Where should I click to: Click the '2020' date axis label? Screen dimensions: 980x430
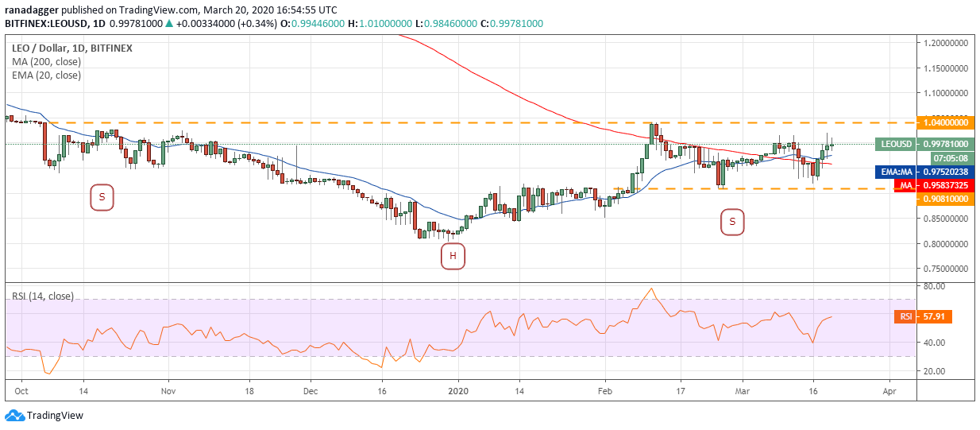pos(459,392)
